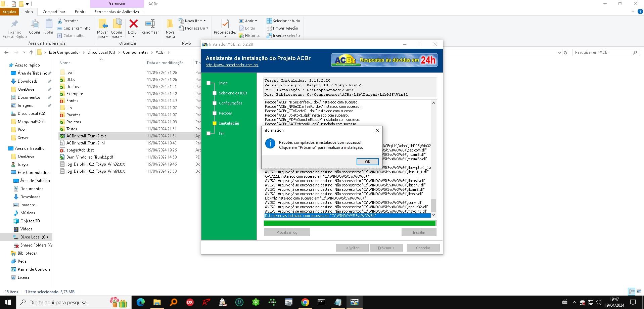Click the Gerenciar contextual tab
Image resolution: width=644 pixels, height=309 pixels.
[x=117, y=3]
